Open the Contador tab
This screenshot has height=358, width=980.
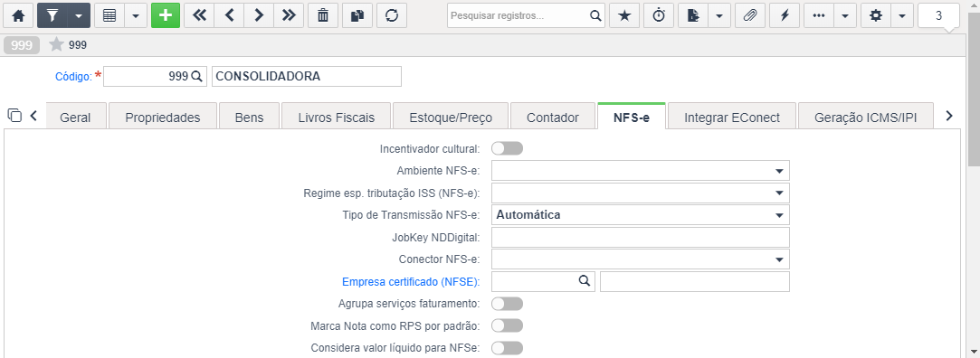tap(553, 117)
